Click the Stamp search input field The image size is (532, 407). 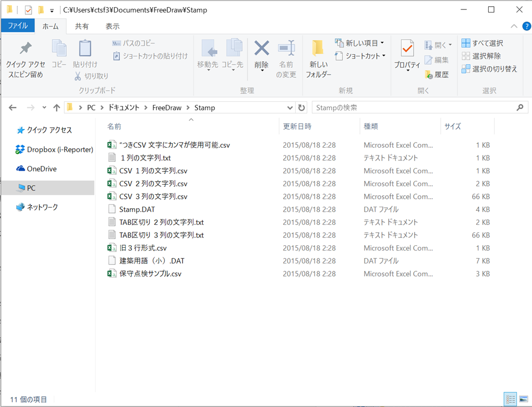pyautogui.click(x=412, y=107)
